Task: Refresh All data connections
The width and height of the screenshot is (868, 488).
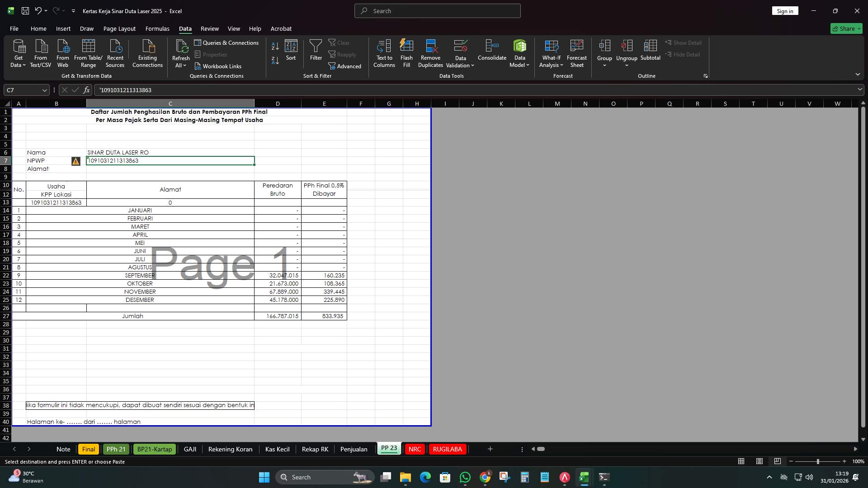Action: pos(181,53)
